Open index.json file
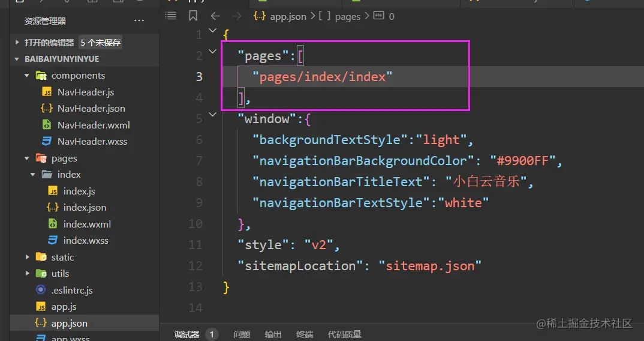This screenshot has height=341, width=644. [x=85, y=208]
